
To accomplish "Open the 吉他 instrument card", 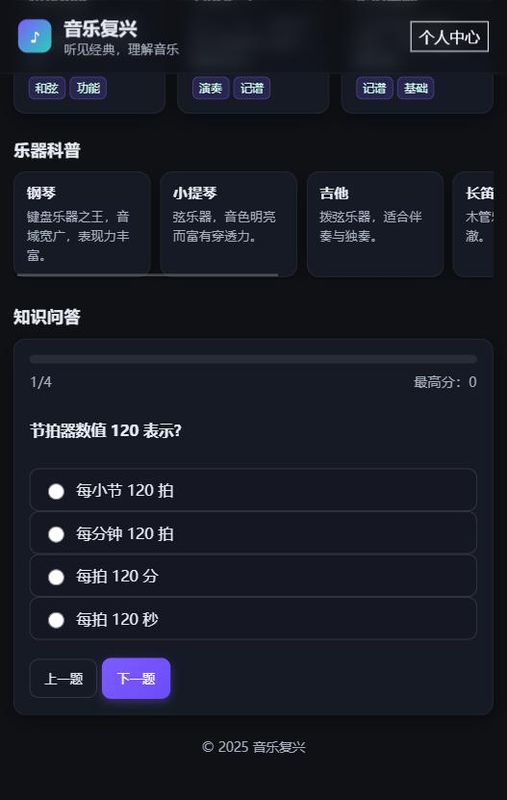I will point(375,224).
